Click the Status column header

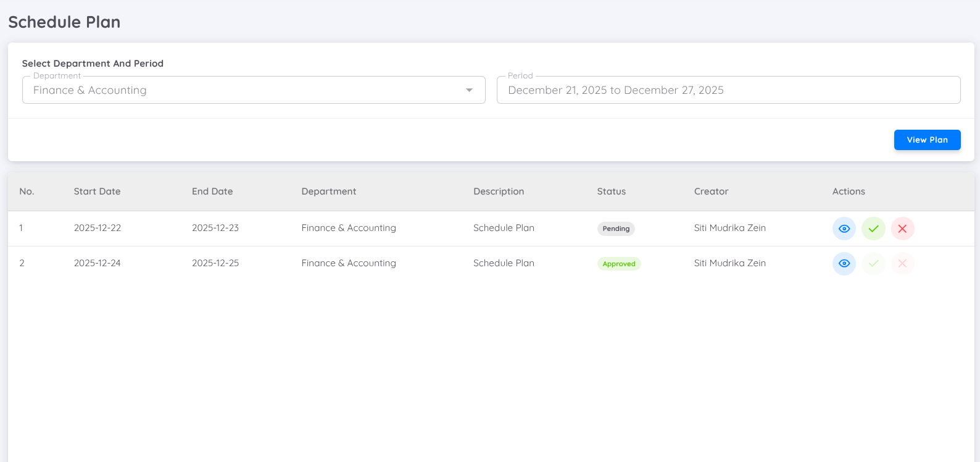611,191
